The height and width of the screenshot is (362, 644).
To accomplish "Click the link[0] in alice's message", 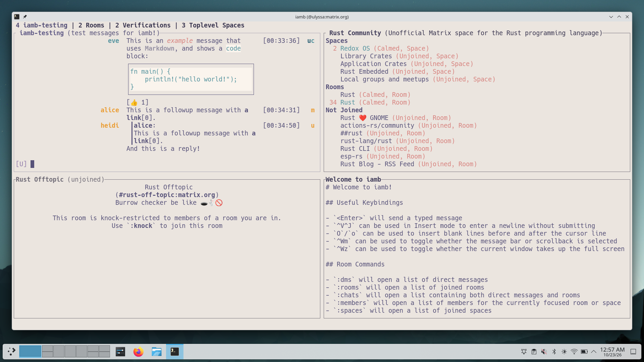I will (x=140, y=118).
